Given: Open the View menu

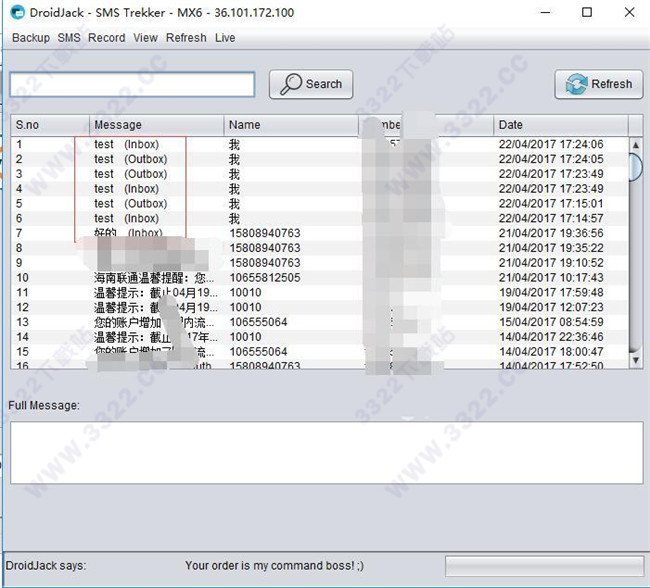Looking at the screenshot, I should click(145, 38).
